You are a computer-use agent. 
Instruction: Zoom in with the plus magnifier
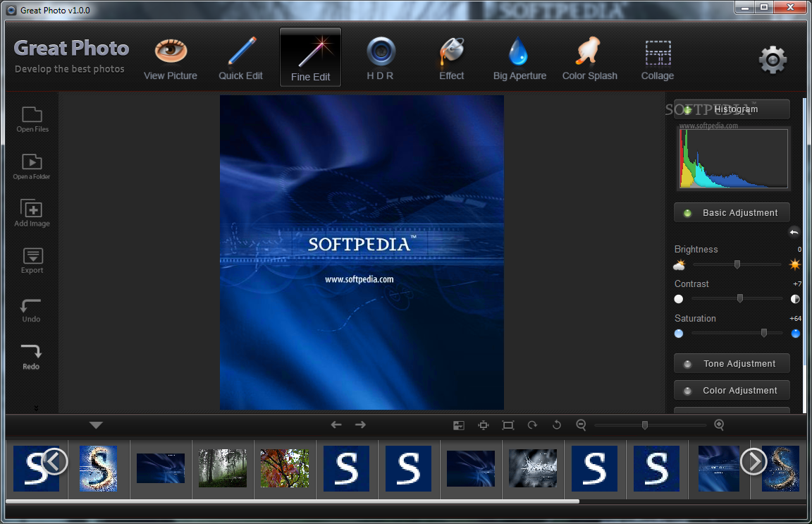719,425
